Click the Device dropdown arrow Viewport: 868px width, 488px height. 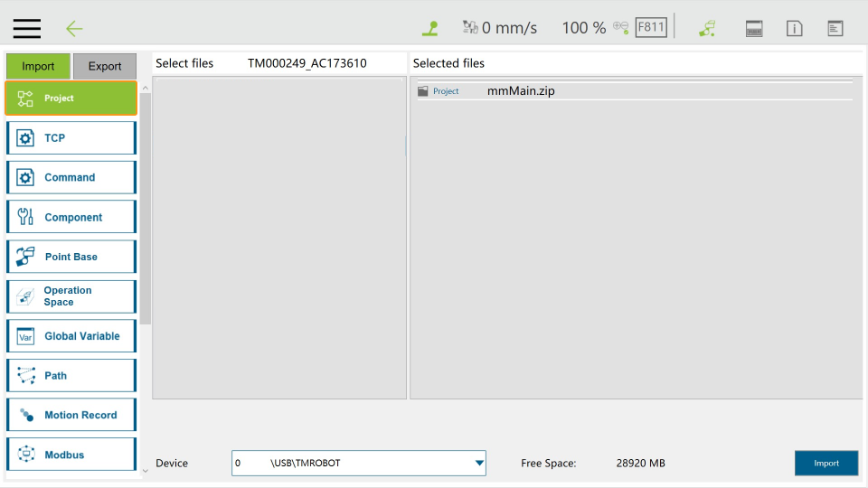479,463
